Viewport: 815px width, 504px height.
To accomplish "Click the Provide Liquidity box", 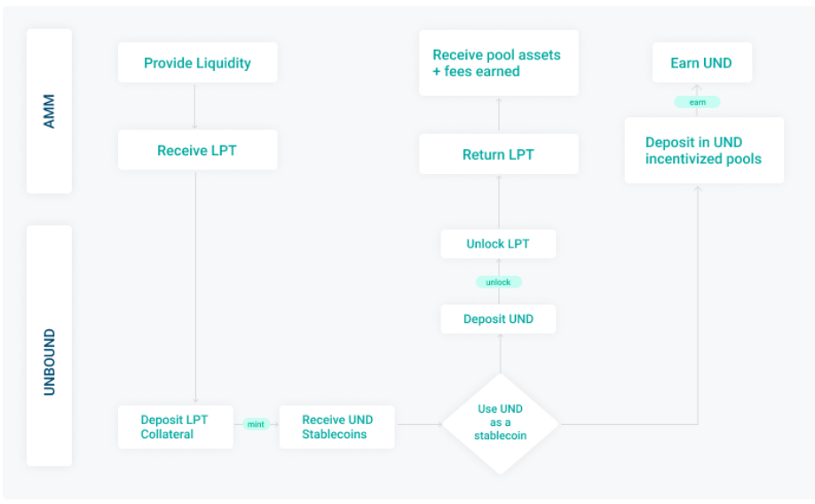I will click(197, 63).
